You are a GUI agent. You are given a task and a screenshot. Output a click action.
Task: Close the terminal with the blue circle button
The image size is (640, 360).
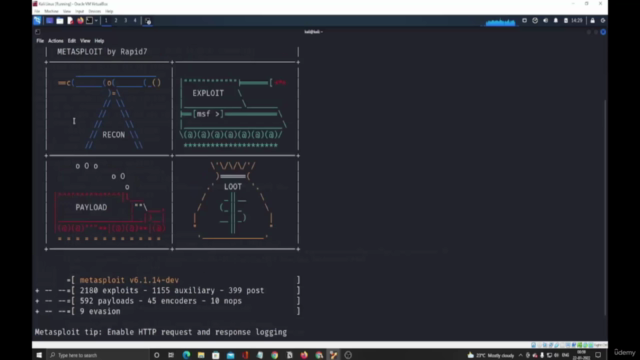click(603, 32)
